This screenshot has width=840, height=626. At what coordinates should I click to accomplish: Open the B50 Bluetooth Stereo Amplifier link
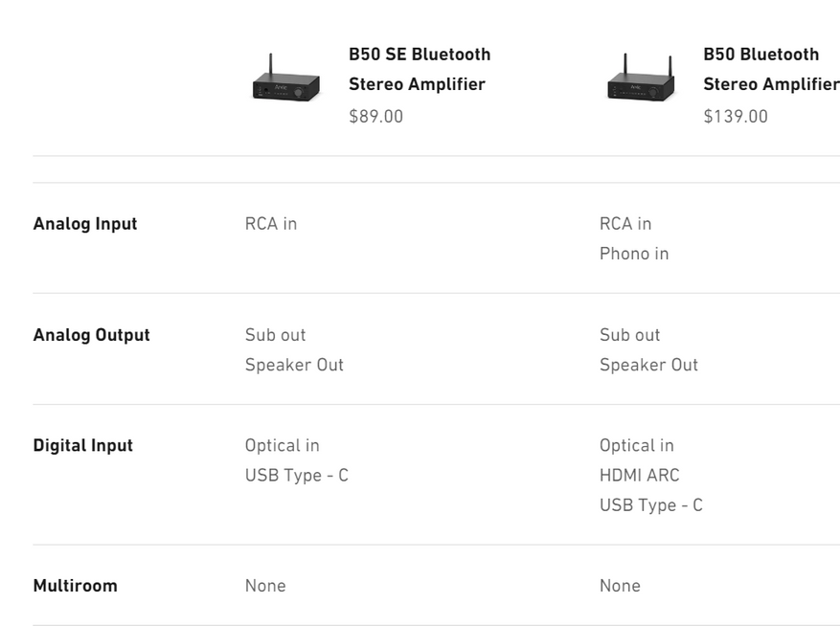770,69
